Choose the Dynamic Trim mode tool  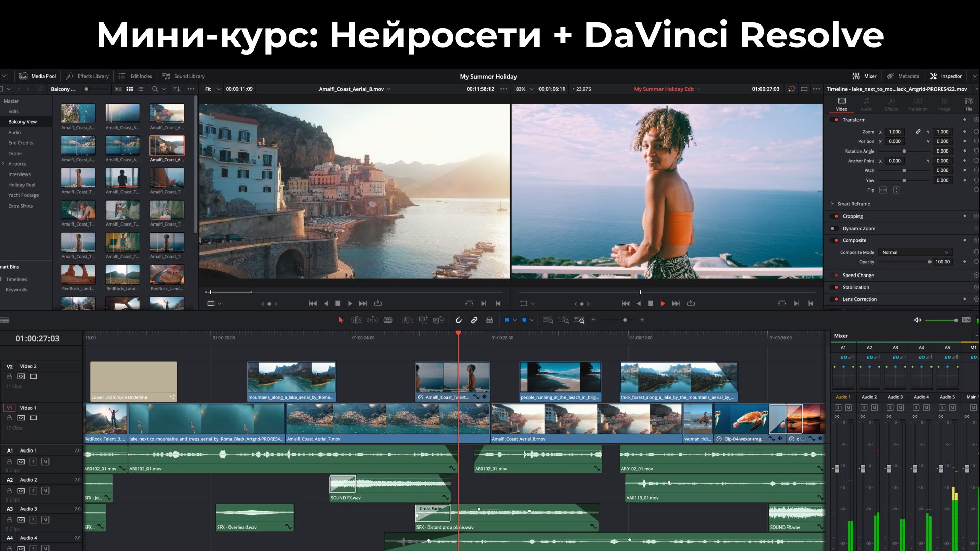[x=373, y=320]
